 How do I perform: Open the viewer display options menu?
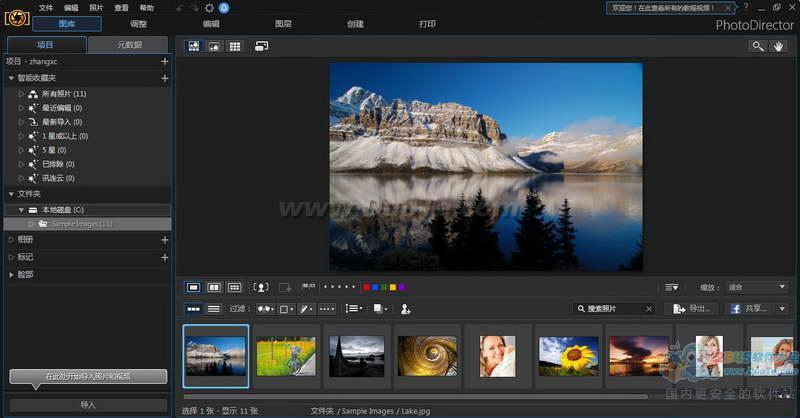671,287
